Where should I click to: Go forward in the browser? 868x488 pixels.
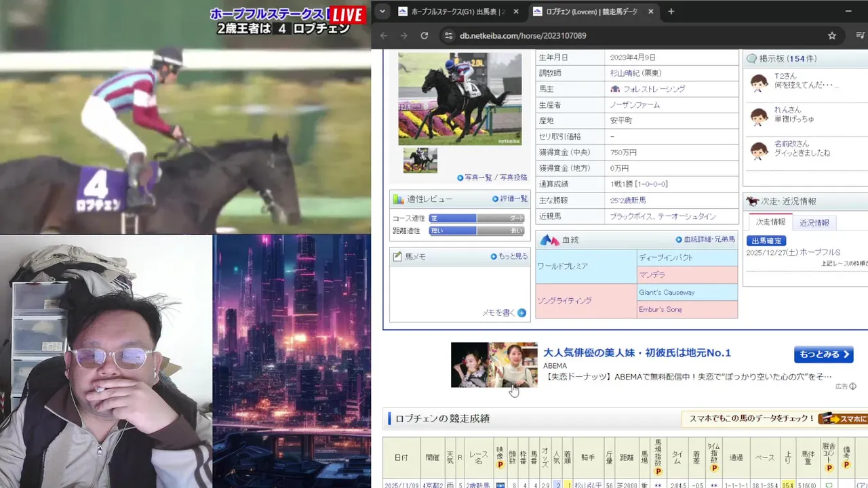[x=403, y=36]
